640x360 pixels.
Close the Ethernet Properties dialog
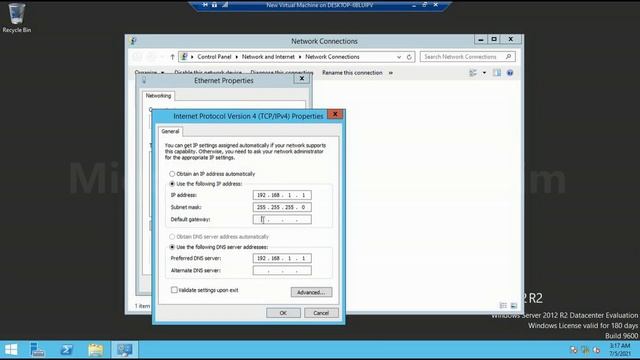[x=302, y=79]
